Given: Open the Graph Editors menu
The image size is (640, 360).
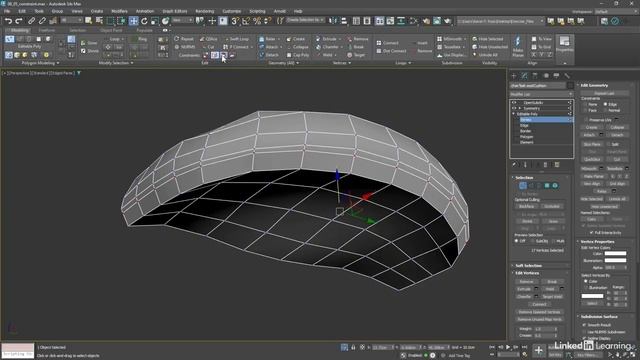Looking at the screenshot, I should [174, 11].
